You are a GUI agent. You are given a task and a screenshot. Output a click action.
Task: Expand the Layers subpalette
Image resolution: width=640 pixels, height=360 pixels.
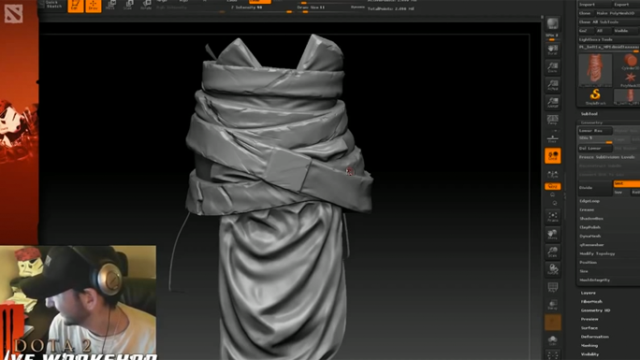tap(588, 293)
